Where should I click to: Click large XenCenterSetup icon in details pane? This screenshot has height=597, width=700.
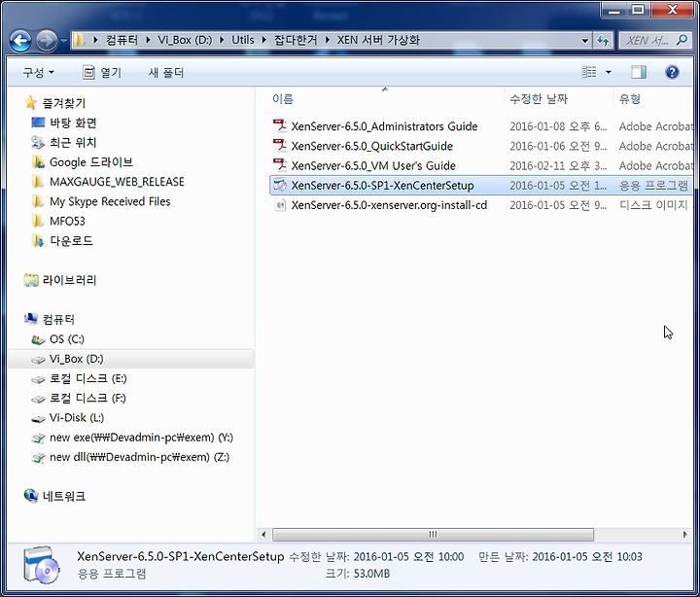[42, 565]
